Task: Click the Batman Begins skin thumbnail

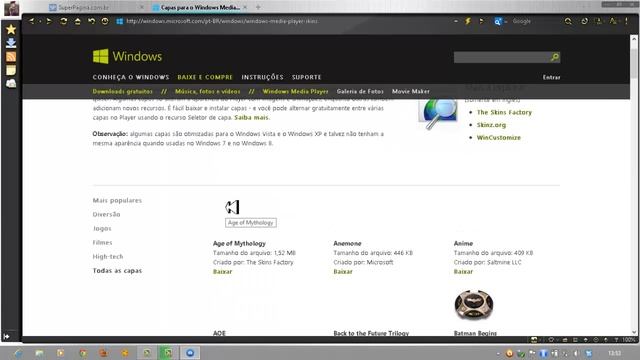Action: [x=474, y=305]
